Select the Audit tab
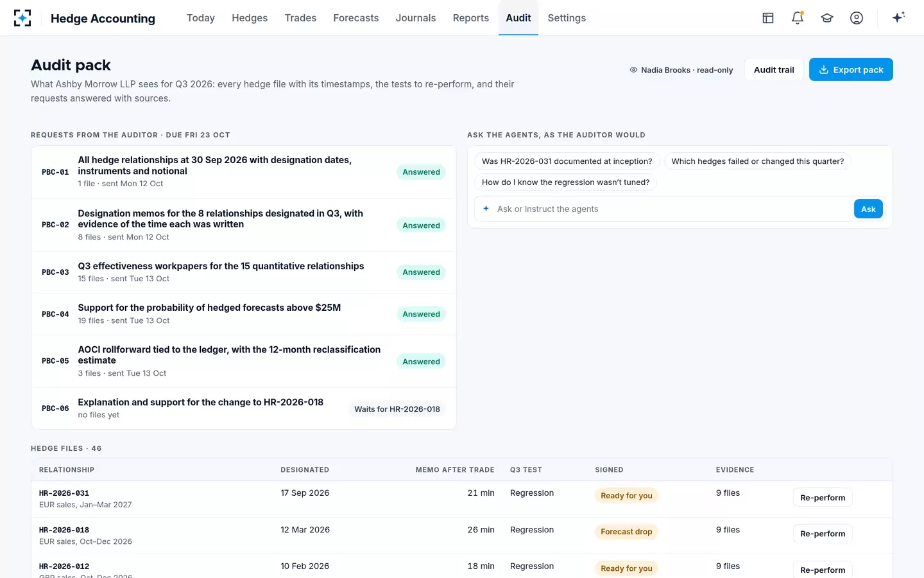924x578 pixels. point(518,18)
